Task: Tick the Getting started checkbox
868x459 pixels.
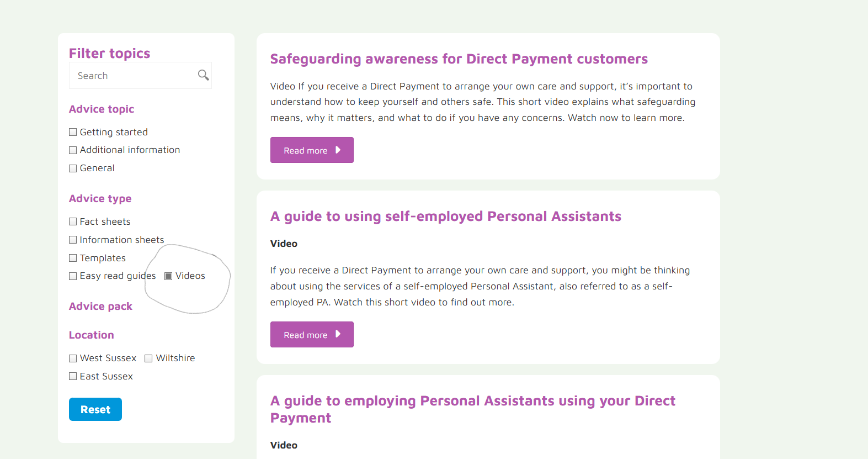Action: (x=73, y=132)
